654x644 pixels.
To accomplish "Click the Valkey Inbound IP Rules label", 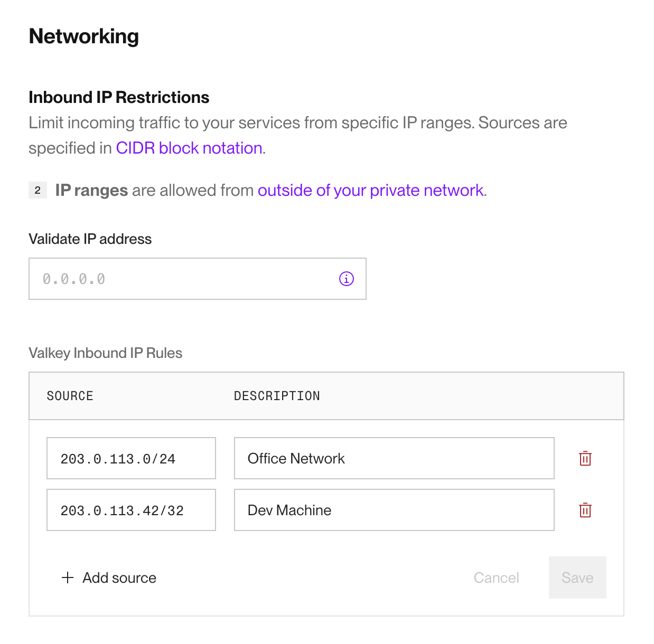I will [105, 353].
